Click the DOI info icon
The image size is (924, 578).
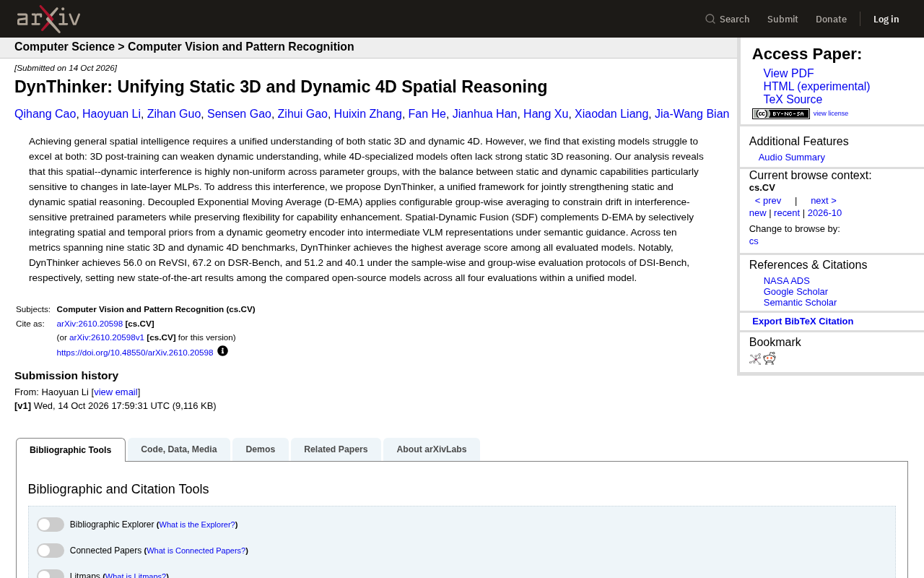222,351
